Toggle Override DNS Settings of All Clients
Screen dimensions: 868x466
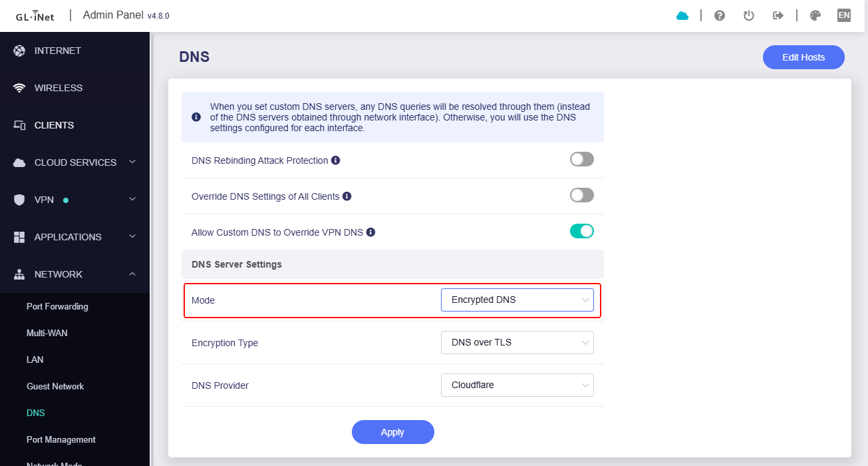tap(581, 196)
